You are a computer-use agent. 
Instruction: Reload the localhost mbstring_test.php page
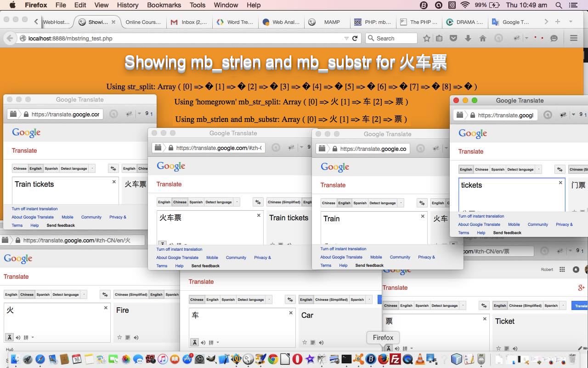point(355,39)
